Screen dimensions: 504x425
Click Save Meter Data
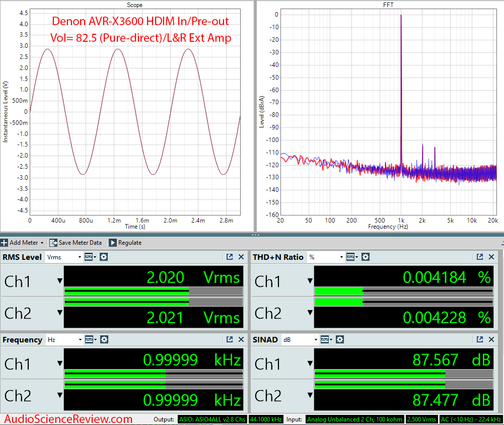point(76,243)
